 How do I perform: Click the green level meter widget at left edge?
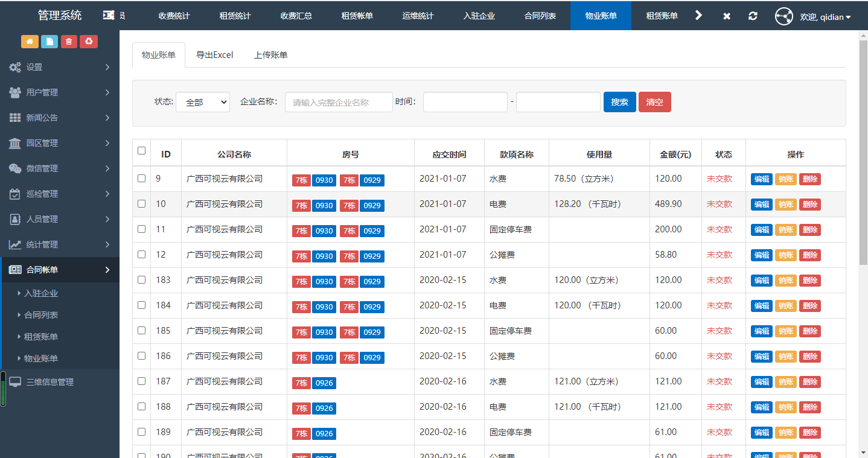3,389
